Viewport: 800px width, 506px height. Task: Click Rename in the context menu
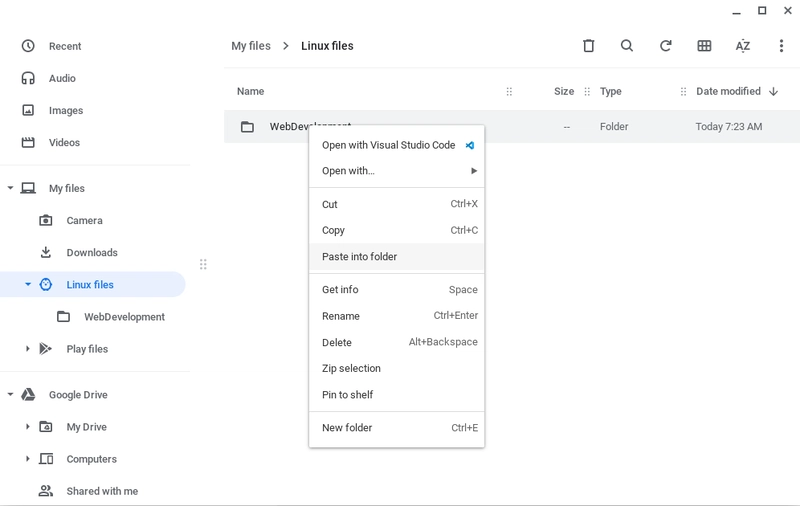pyautogui.click(x=341, y=316)
